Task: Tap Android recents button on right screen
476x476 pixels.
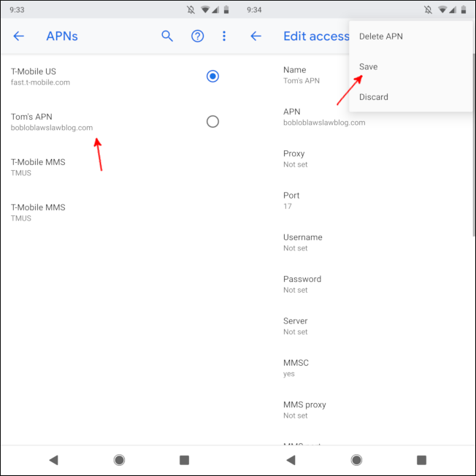Action: [x=421, y=460]
